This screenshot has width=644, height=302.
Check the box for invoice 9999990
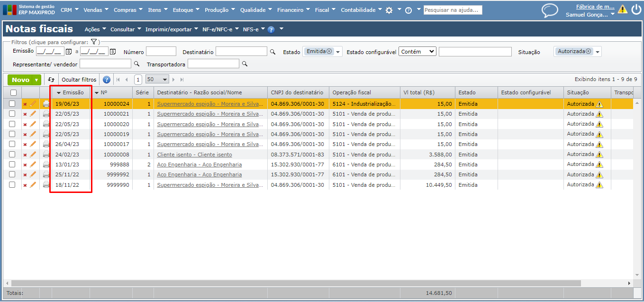(x=12, y=185)
